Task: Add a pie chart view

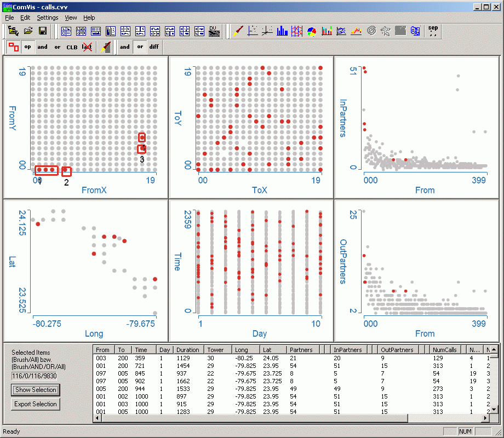Action: pos(312,31)
